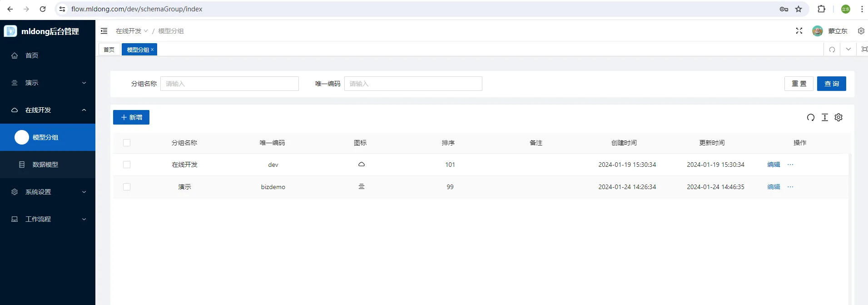Click the dev code cell
868x305 pixels.
pos(273,165)
